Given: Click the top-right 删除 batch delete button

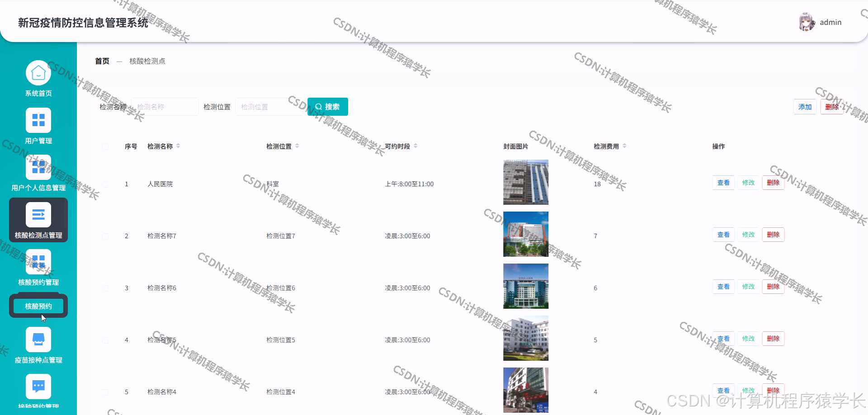Looking at the screenshot, I should pos(832,107).
